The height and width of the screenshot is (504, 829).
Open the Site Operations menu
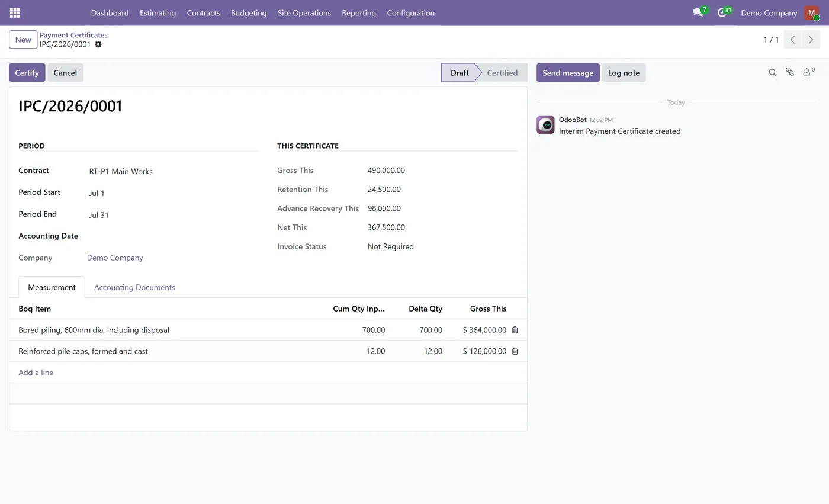(304, 12)
